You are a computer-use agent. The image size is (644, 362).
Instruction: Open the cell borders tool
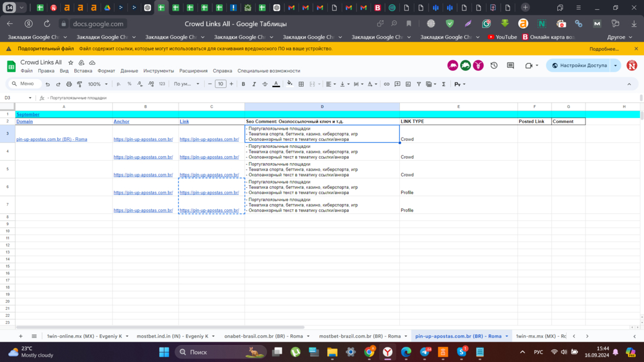301,84
